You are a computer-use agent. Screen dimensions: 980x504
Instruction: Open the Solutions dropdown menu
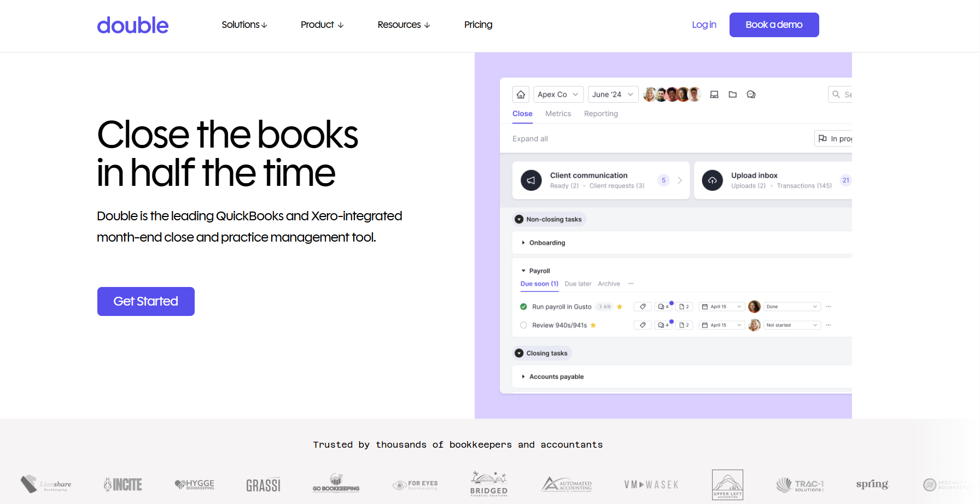244,25
